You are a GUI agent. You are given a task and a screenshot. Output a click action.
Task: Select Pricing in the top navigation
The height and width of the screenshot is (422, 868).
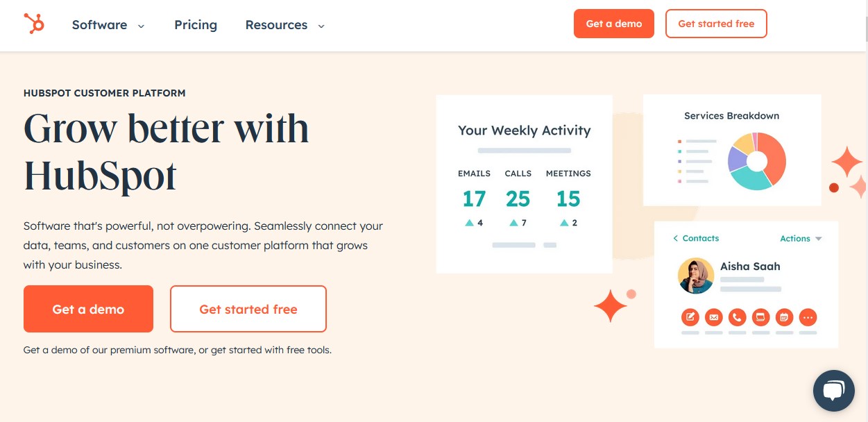[x=196, y=25]
